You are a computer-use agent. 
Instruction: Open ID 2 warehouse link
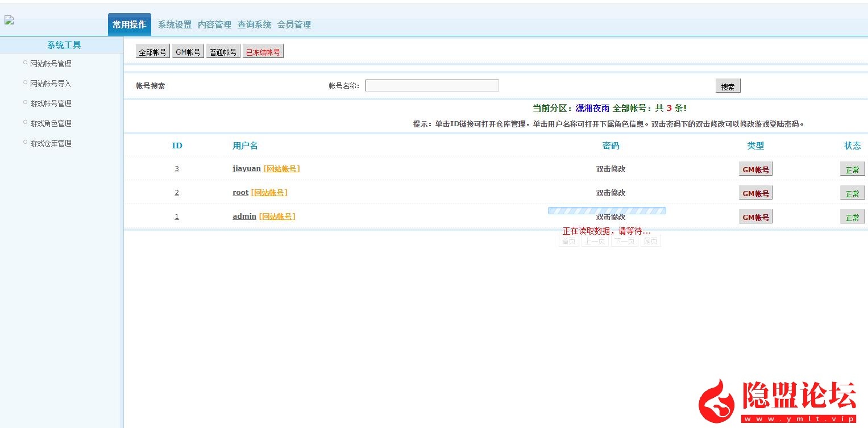point(177,193)
